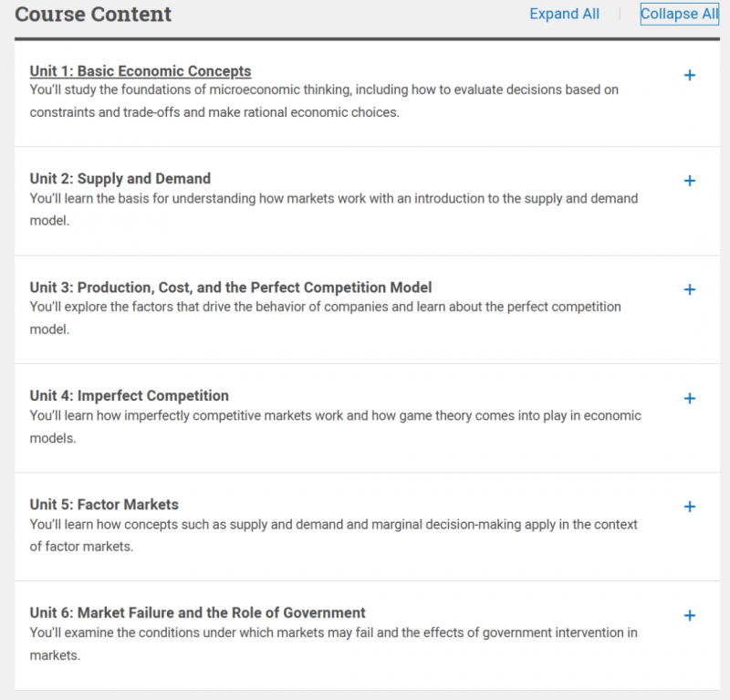This screenshot has width=730, height=700.
Task: Click Collapse All link
Action: [679, 14]
